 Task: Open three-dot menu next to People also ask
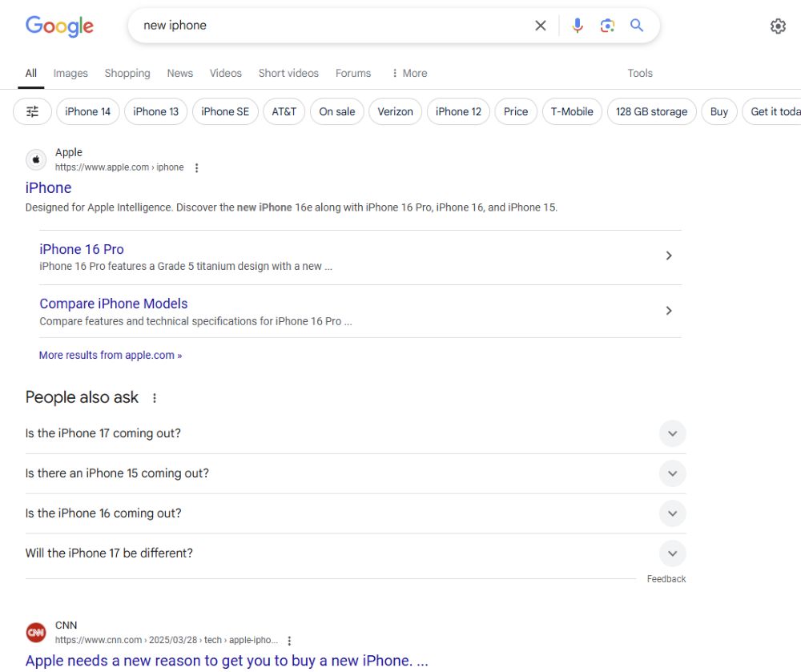coord(155,398)
